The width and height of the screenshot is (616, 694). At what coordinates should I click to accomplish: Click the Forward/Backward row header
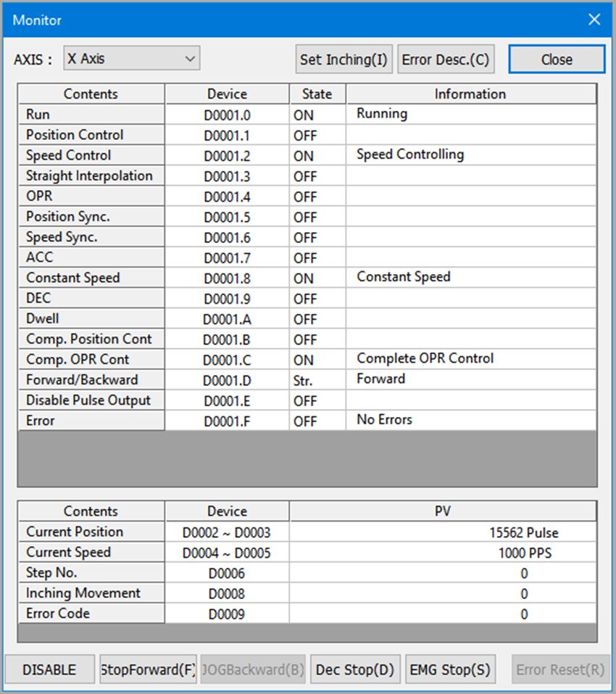(91, 380)
